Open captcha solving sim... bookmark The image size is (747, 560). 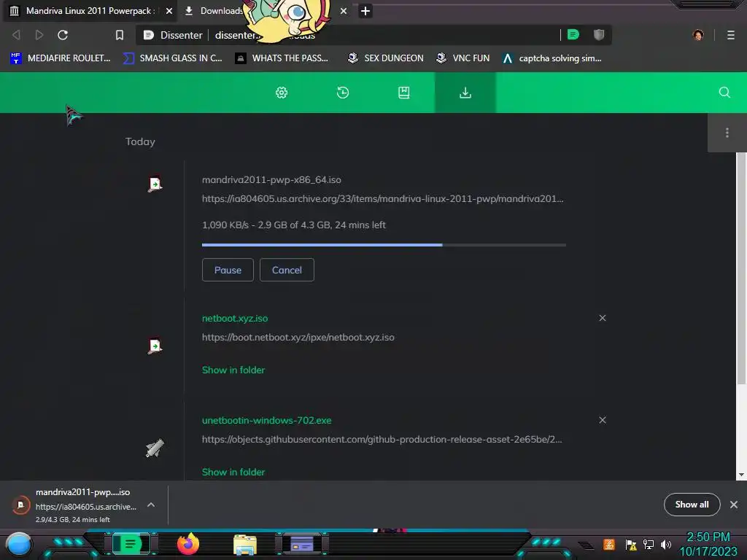(x=553, y=58)
